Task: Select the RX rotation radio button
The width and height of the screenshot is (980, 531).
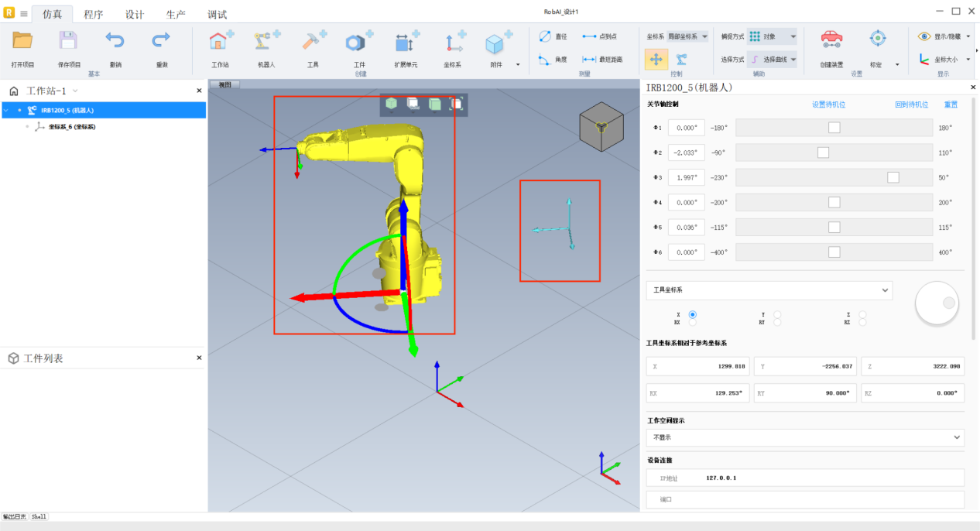Action: (692, 322)
